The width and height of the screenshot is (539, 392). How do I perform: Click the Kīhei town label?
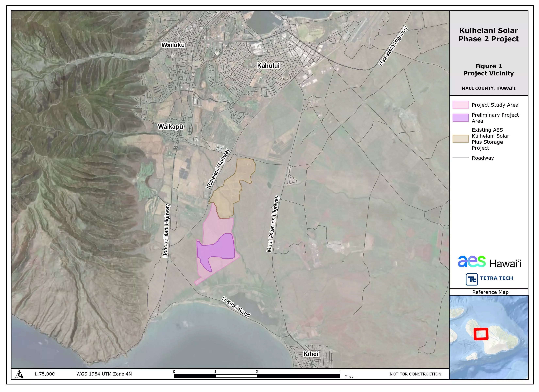point(311,354)
